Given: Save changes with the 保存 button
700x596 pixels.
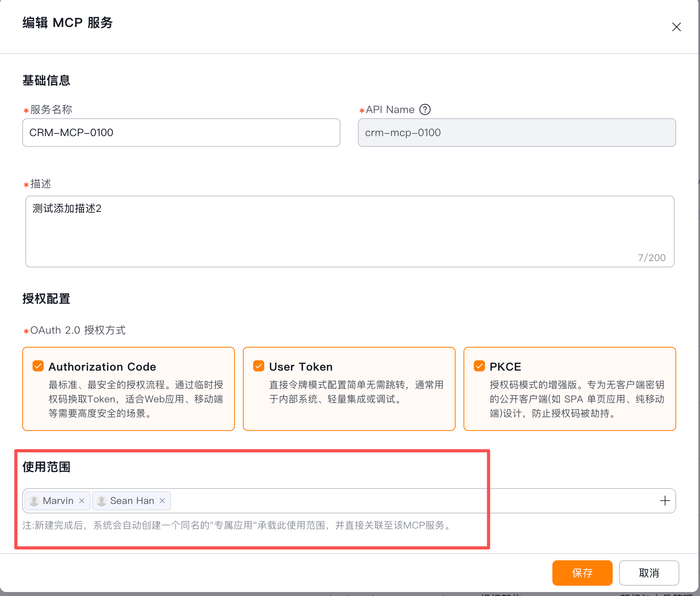Looking at the screenshot, I should tap(582, 573).
